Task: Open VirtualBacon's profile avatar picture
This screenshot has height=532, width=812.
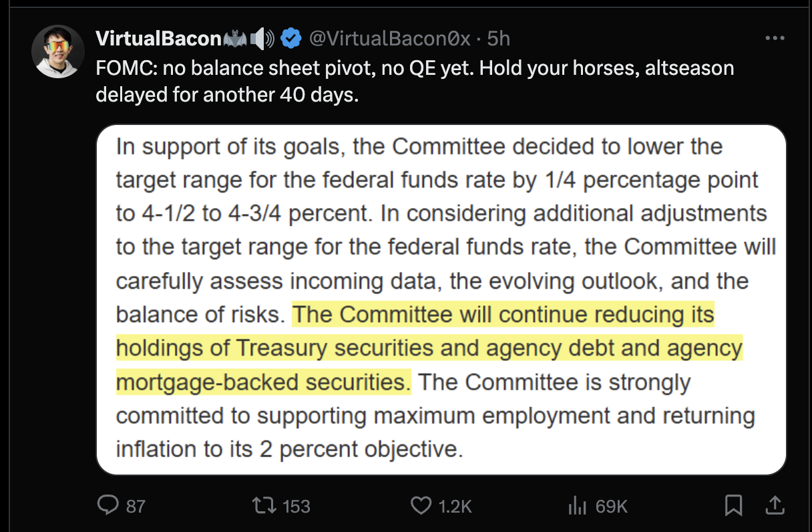Action: click(x=58, y=51)
